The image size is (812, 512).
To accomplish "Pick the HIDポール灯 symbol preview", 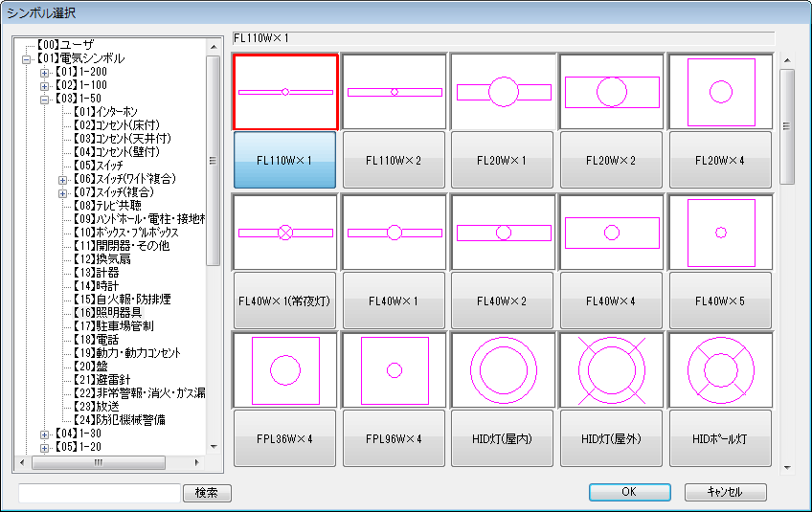I will 720,370.
